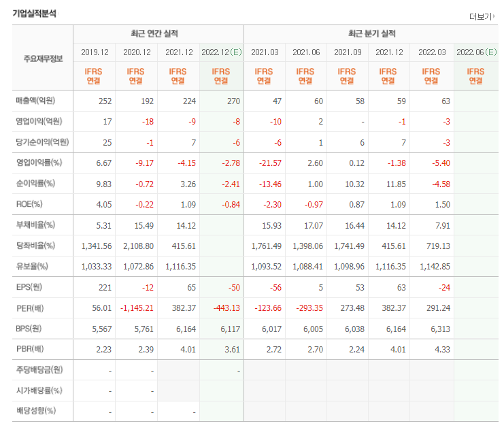Select the 221 EPS value
Viewport: 504px width, 428px height.
105,288
